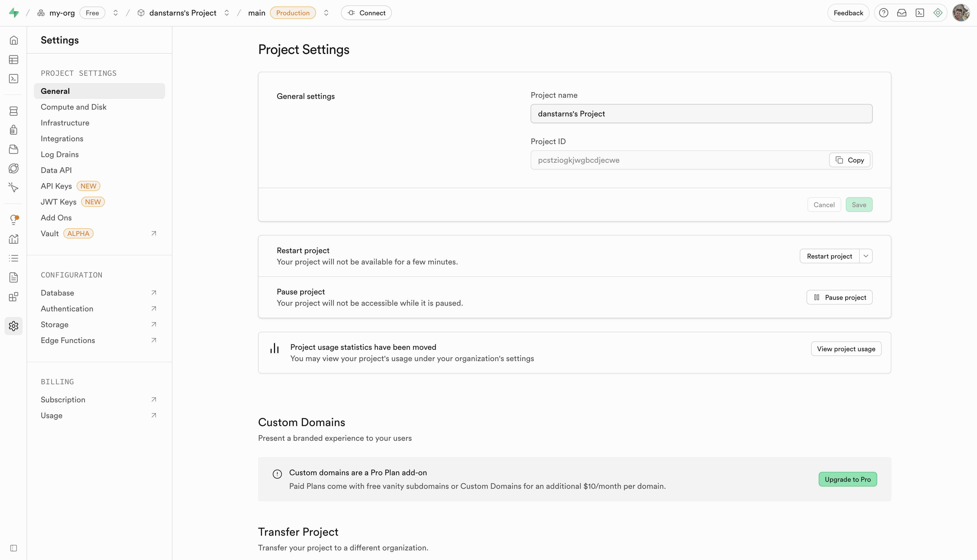This screenshot has height=560, width=977.
Task: Open the Realtime section from the sidebar
Action: click(14, 168)
